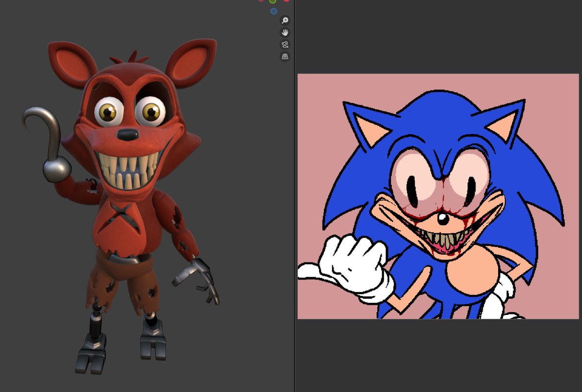Select the Sonic reference image in the right editor
582x392 pixels.
tap(438, 196)
